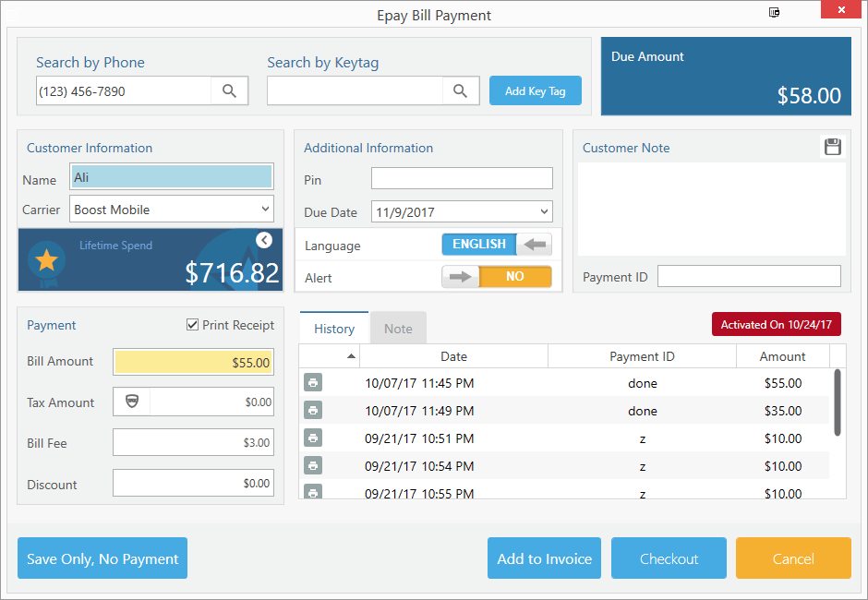
Task: Click the Search by Keytag magnifier icon
Action: [461, 90]
